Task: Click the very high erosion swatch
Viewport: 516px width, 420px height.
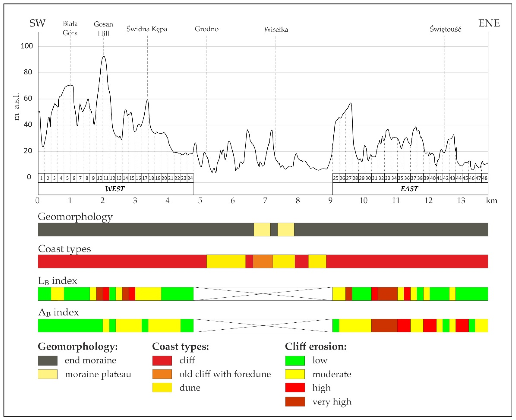Action: point(295,402)
